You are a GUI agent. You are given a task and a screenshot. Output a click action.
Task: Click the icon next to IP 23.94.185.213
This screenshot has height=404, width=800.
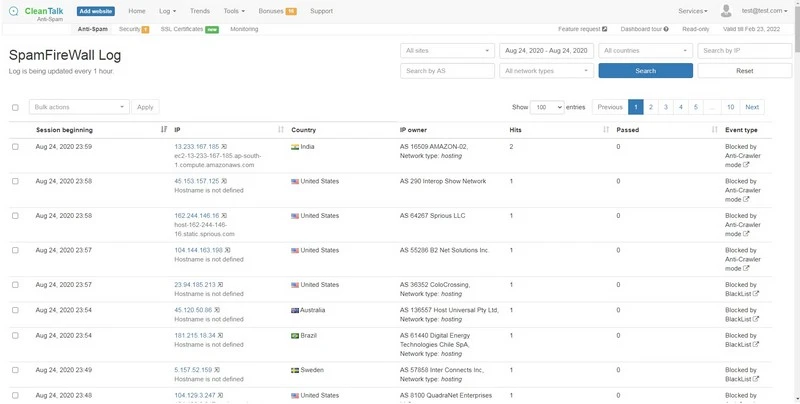point(220,285)
